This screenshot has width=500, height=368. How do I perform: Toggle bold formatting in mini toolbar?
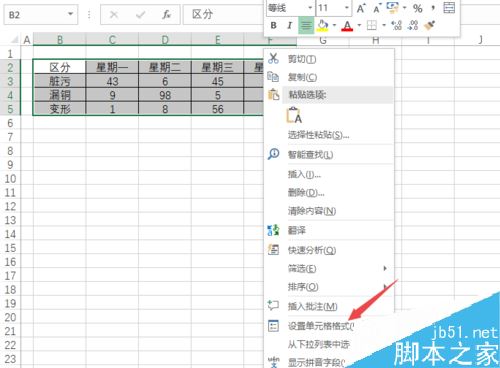click(x=273, y=25)
